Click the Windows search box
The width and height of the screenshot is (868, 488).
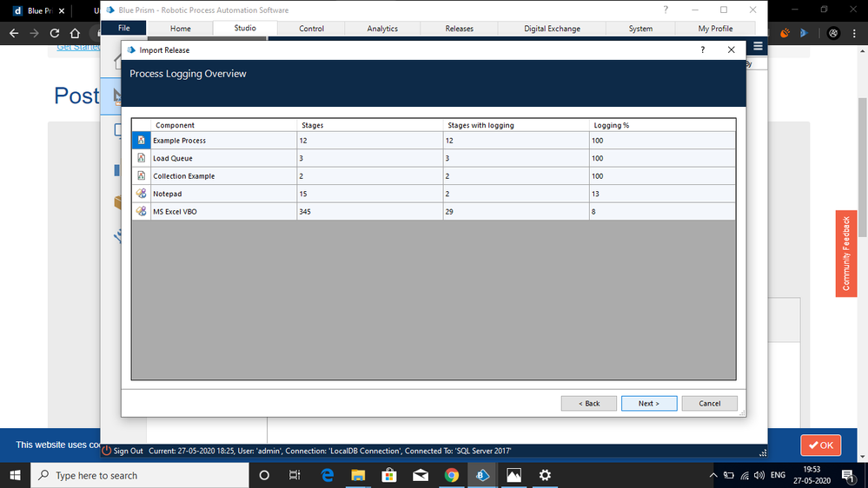(x=140, y=475)
